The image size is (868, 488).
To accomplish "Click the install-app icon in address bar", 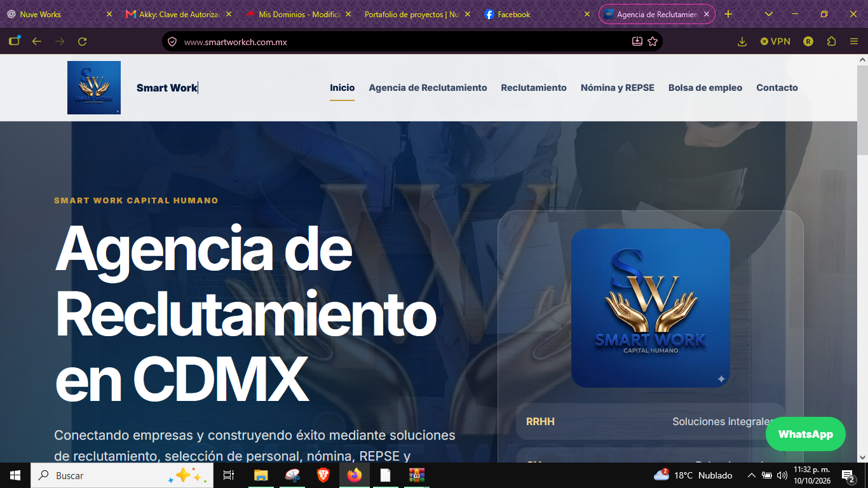I will tap(637, 41).
